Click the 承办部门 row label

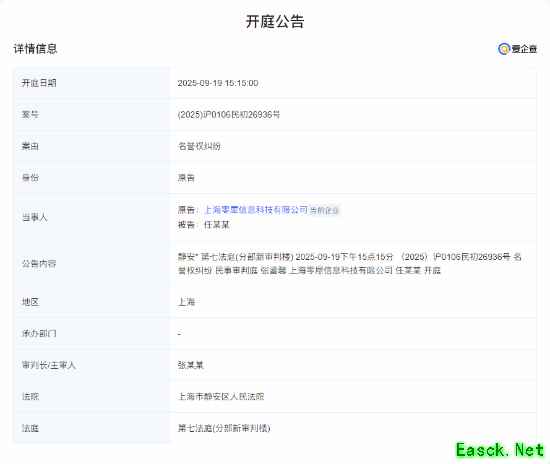point(39,334)
